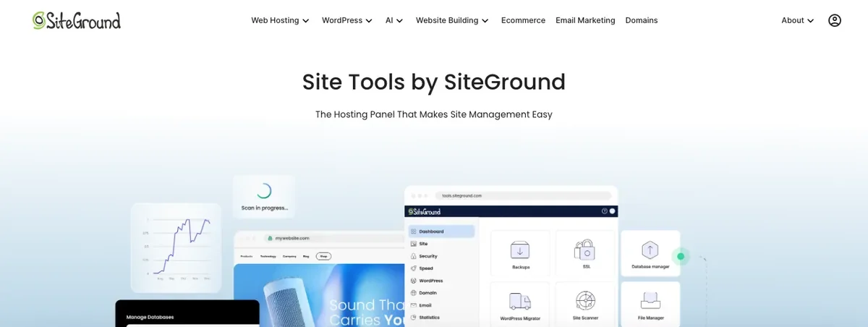This screenshot has height=327, width=868.
Task: Click the SSL padlock tile
Action: point(585,253)
